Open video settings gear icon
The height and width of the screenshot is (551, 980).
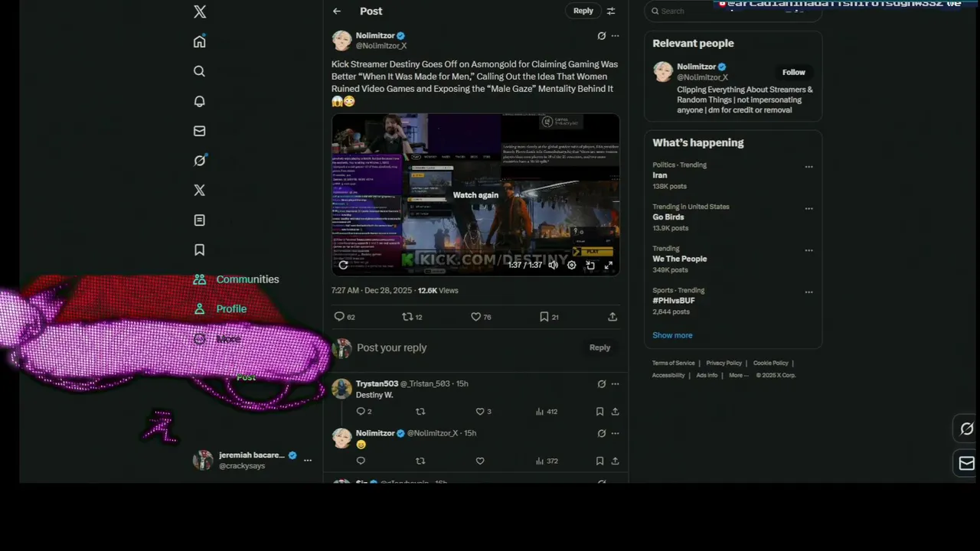(x=572, y=265)
